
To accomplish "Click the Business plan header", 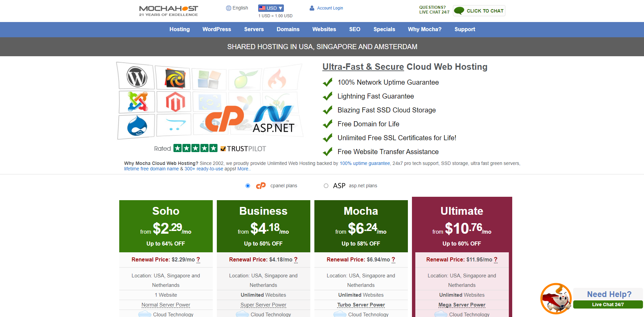I will pyautogui.click(x=264, y=226).
